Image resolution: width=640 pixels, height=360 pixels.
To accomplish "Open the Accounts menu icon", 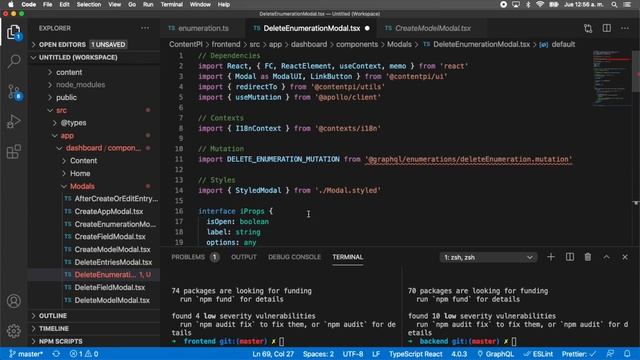I will 13,301.
